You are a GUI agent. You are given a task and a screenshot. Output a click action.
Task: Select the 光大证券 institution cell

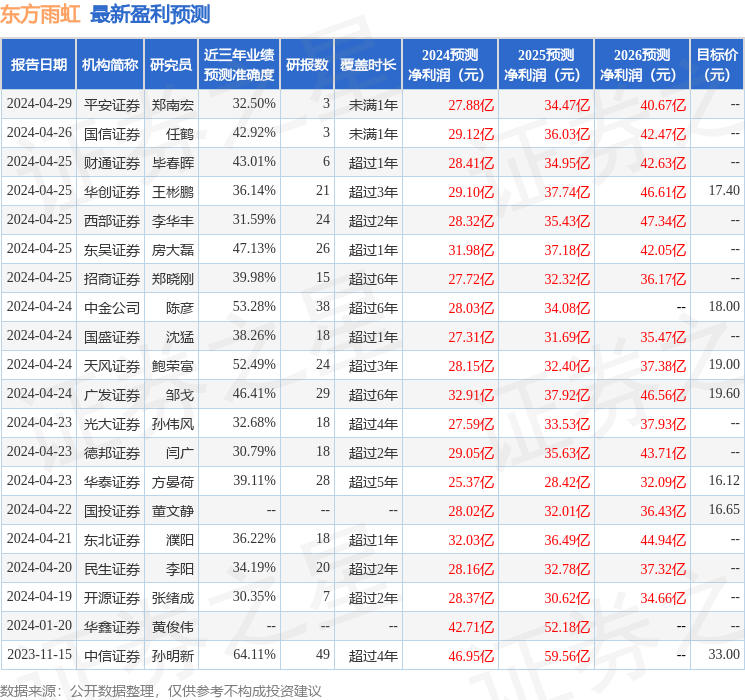click(112, 423)
